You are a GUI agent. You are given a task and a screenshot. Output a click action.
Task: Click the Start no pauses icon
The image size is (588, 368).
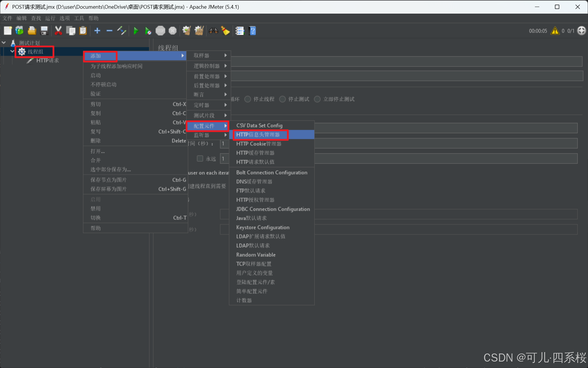[148, 31]
